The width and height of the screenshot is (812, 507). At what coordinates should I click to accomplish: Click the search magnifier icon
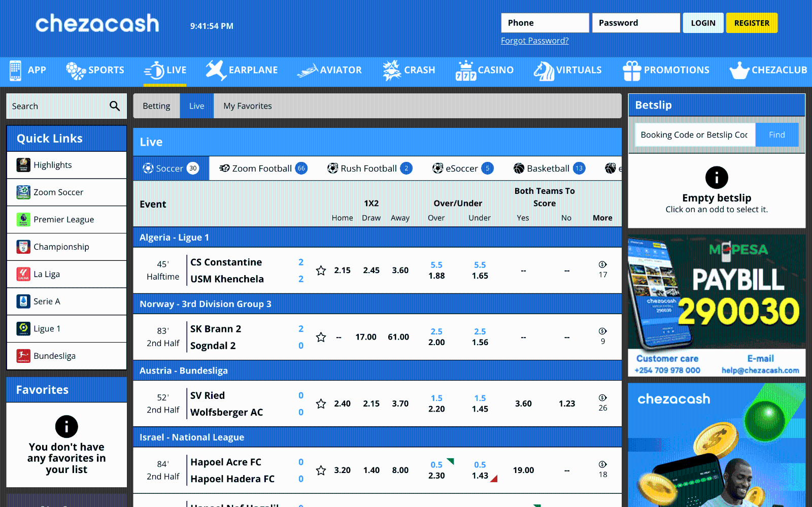115,106
